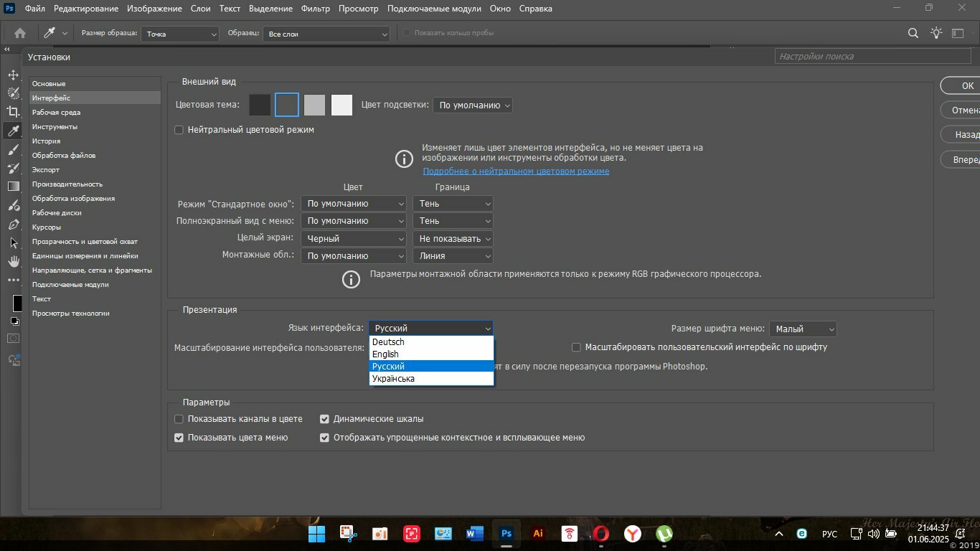
Task: Switch to Инструменты preferences category
Action: (x=95, y=127)
